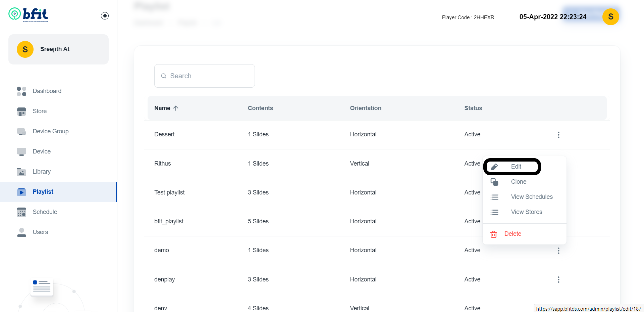The height and width of the screenshot is (312, 644).
Task: Open Device Group menu item
Action: click(51, 131)
